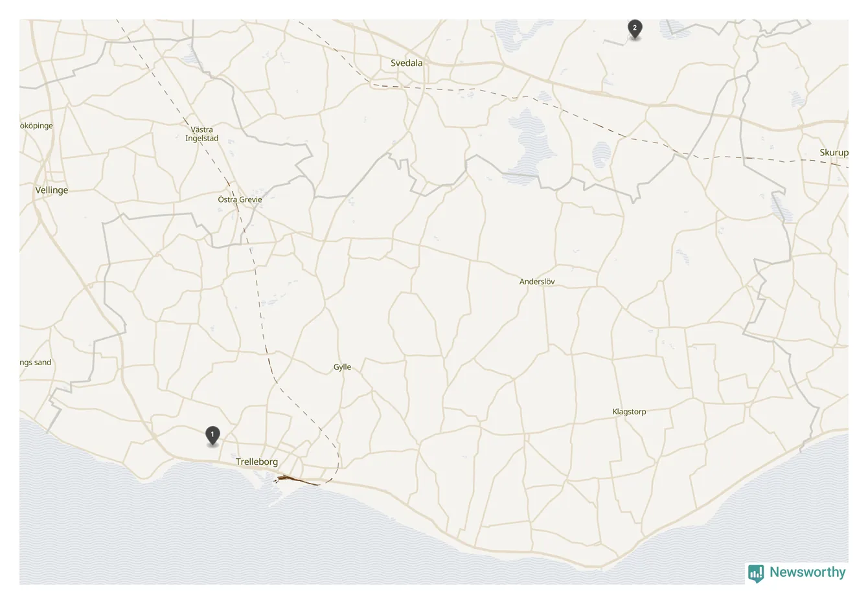This screenshot has height=604, width=868.
Task: Click the partial 'ngs sand' coastal label
Action: pyautogui.click(x=35, y=363)
